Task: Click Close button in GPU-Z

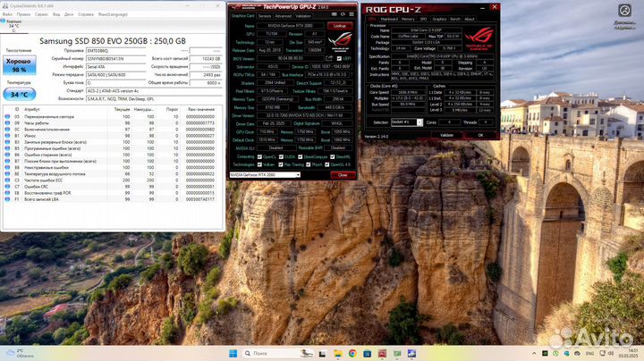Action: coord(343,175)
